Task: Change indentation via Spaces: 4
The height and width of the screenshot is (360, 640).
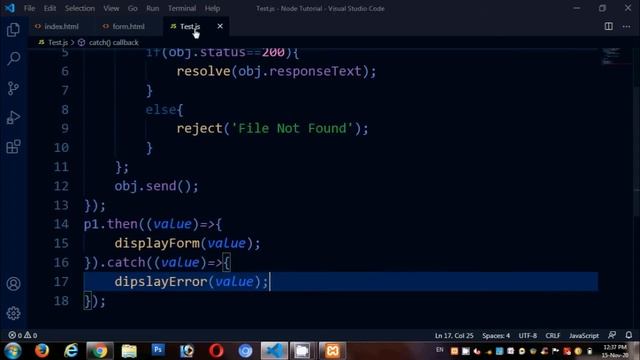Action: [496, 336]
